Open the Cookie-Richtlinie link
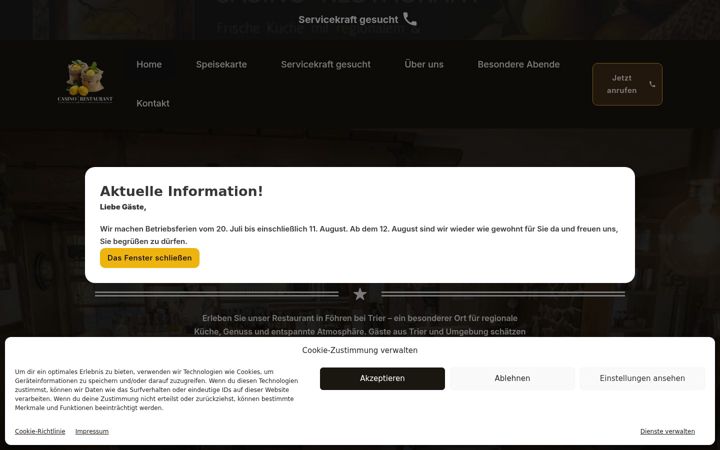 tap(40, 432)
